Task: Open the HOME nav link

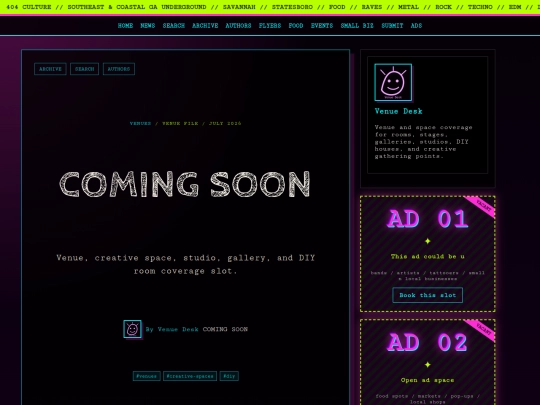Action: (125, 25)
